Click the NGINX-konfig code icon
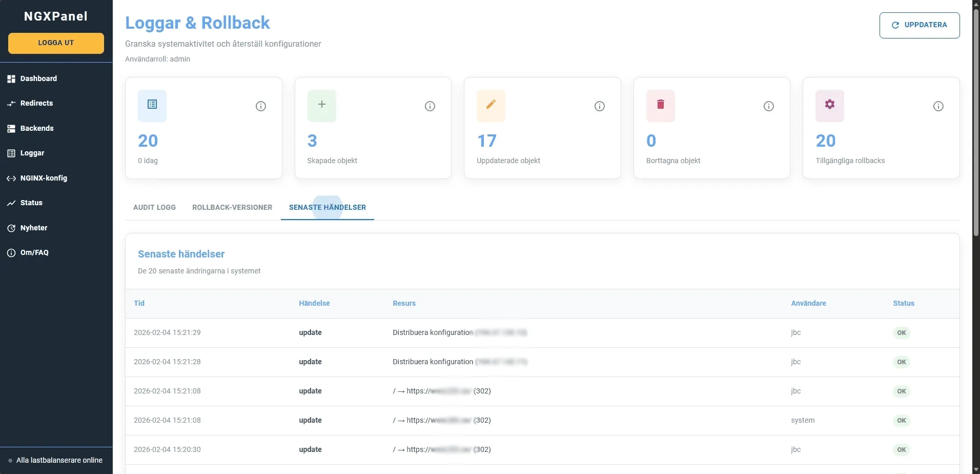Viewport: 980px width, 474px height. [x=11, y=179]
